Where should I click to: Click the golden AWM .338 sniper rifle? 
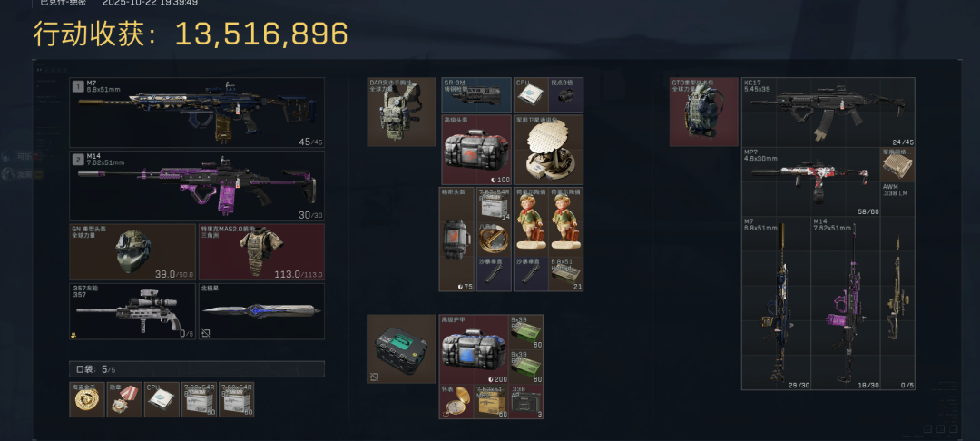[897, 303]
